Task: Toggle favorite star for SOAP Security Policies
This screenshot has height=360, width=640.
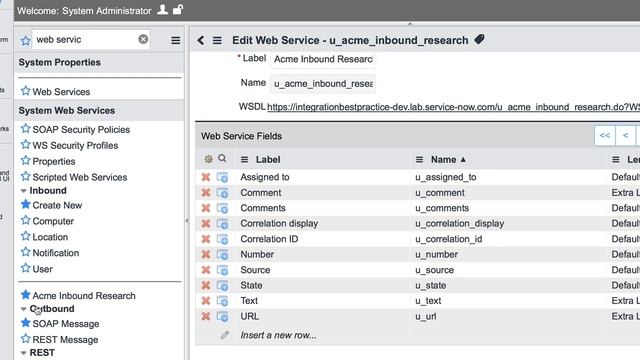Action: pos(26,129)
